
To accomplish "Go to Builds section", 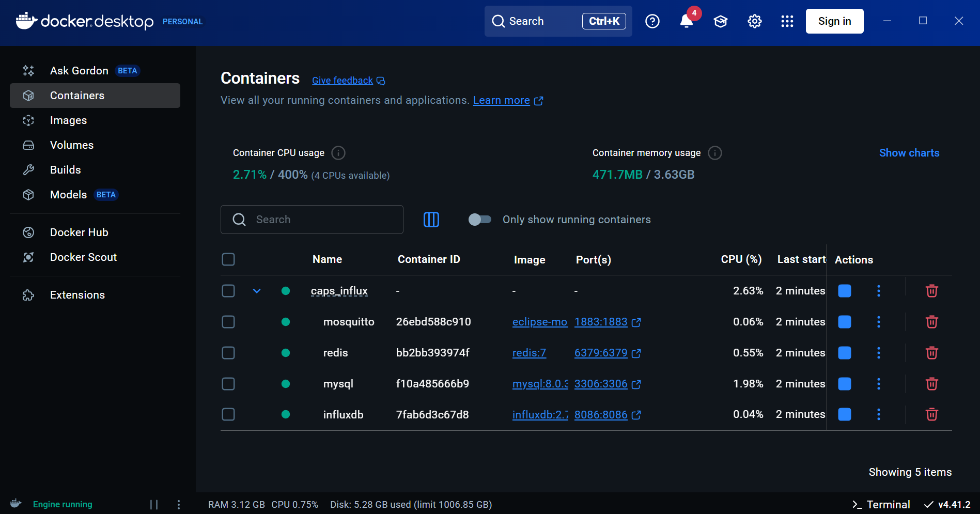I will 95,170.
